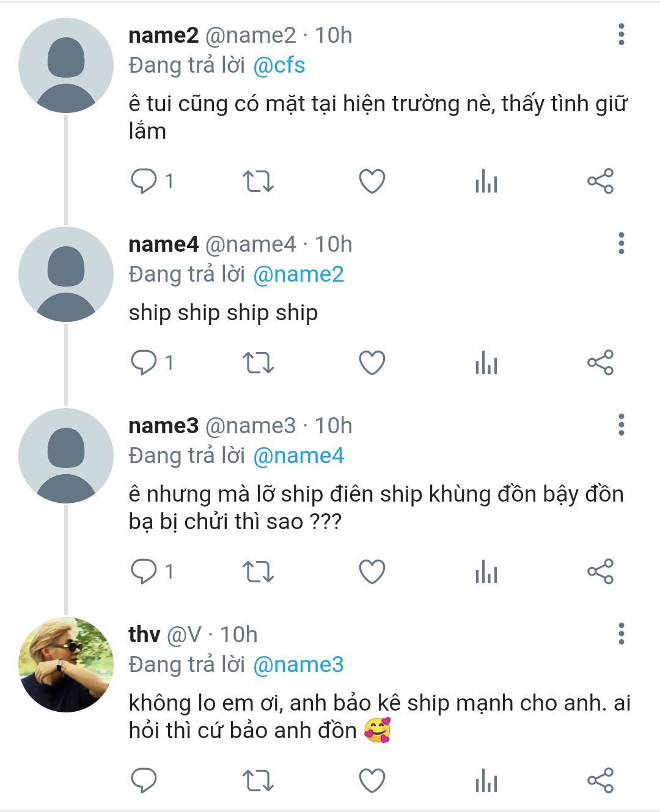Like thv's reply tweet
This screenshot has width=660, height=812.
pyautogui.click(x=372, y=781)
